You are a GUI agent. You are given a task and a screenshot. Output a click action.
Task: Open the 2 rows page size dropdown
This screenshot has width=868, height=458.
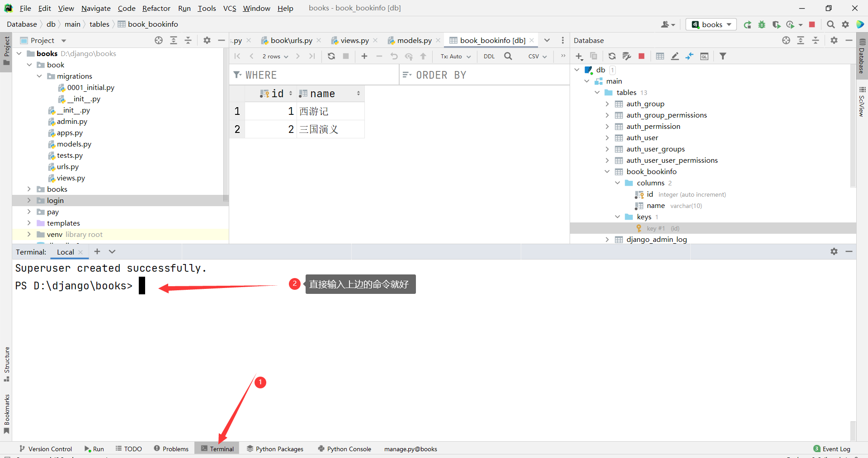[275, 57]
